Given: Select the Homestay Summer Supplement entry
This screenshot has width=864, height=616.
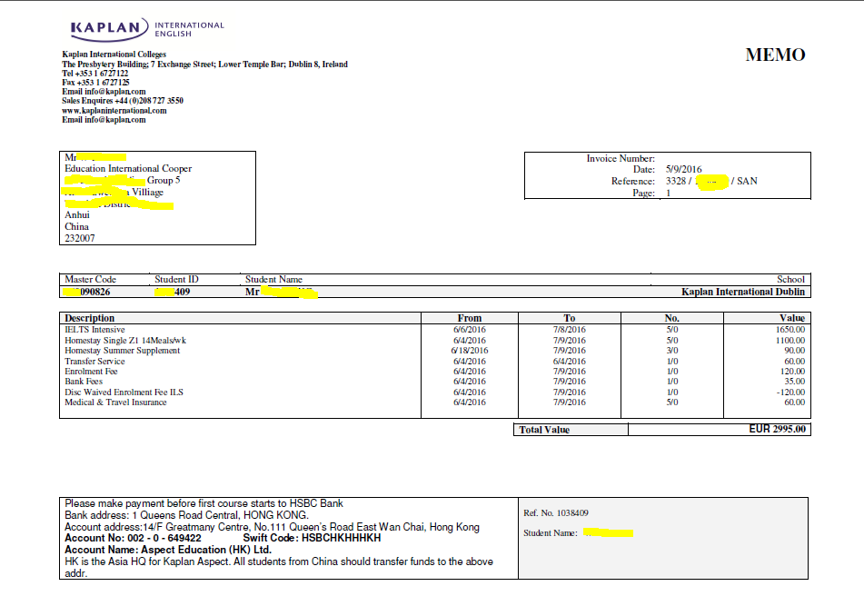Looking at the screenshot, I should pos(122,351).
